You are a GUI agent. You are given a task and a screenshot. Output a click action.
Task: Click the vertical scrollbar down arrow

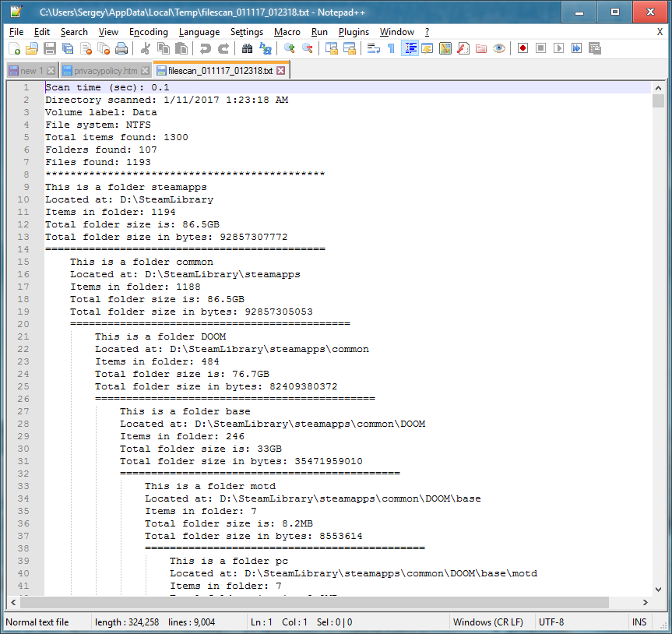point(658,590)
